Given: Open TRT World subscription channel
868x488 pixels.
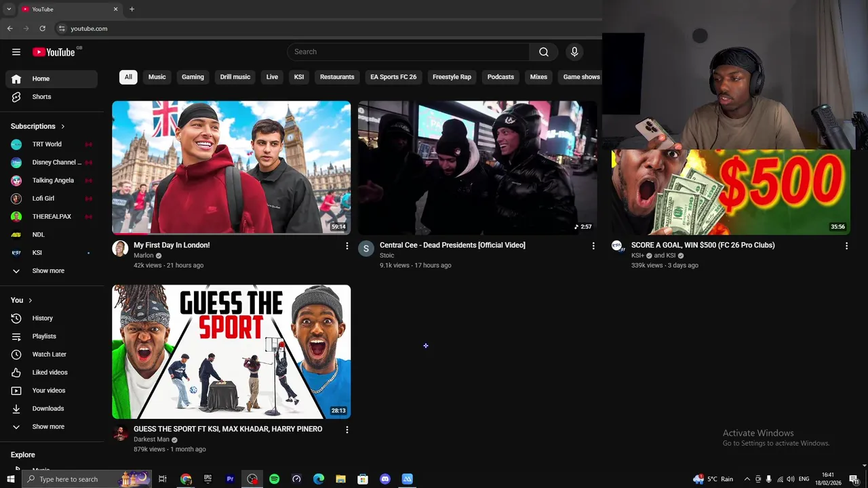Looking at the screenshot, I should (52, 144).
